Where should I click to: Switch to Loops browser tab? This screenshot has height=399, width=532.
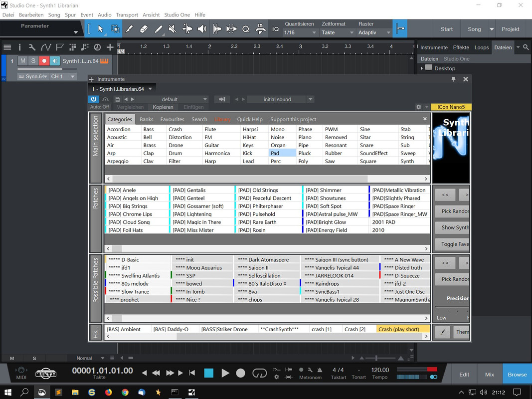tap(482, 47)
